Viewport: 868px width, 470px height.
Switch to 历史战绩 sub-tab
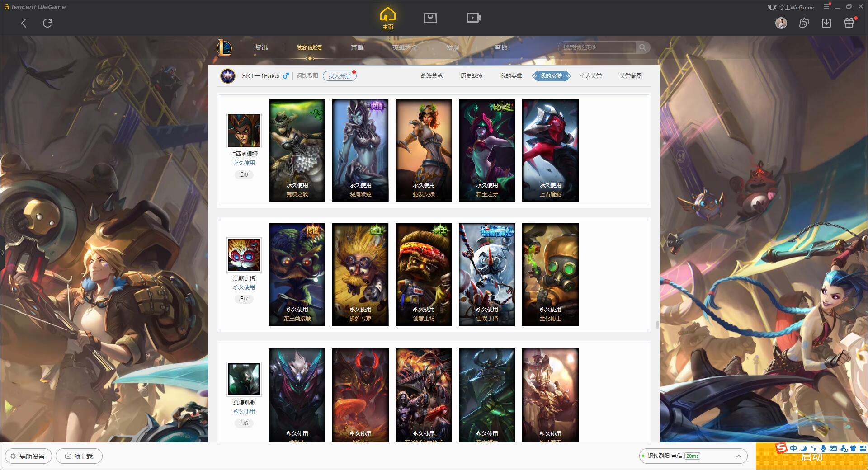(472, 76)
